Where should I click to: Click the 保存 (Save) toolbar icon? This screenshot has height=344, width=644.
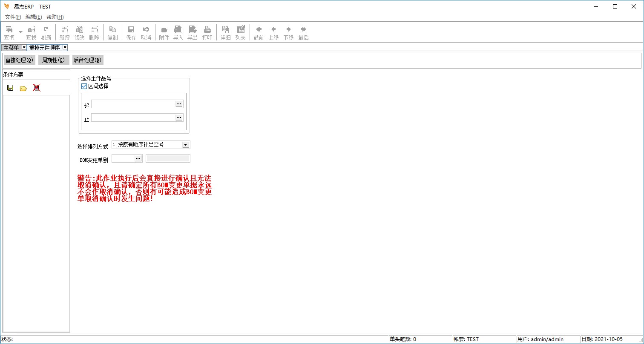[131, 33]
